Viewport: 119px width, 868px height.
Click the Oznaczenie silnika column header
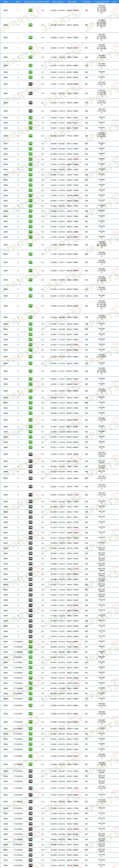[x=101, y=2]
